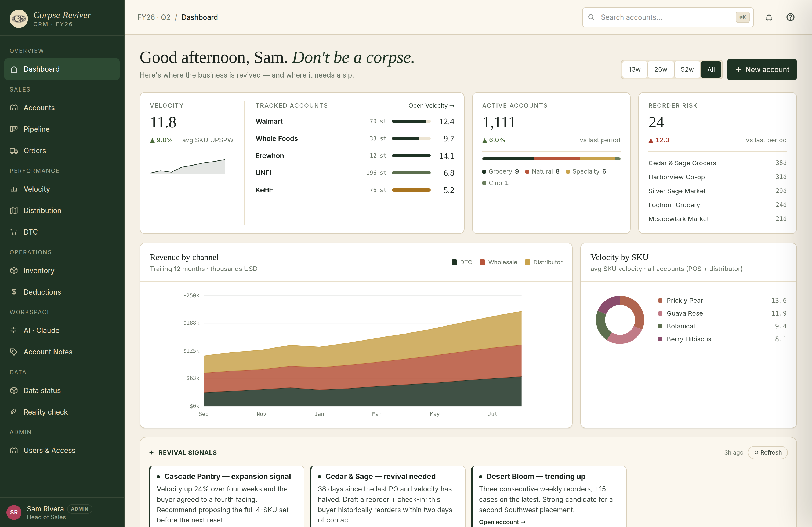The width and height of the screenshot is (812, 527).
Task: Click the Inventory box icon
Action: 14,271
